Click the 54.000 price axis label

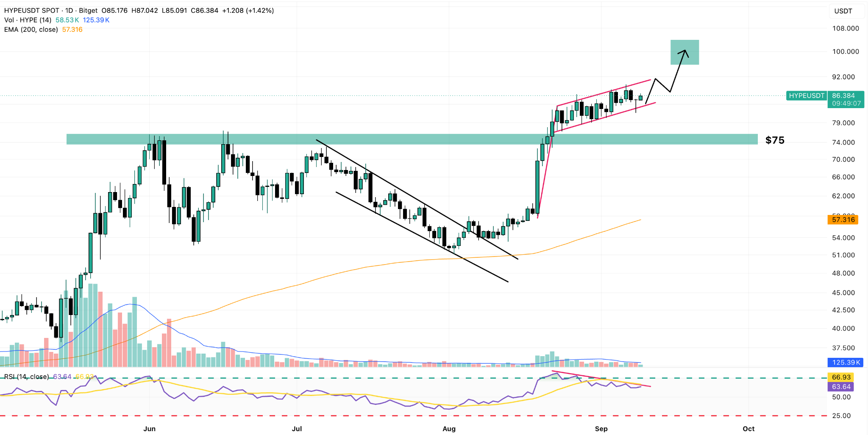[x=843, y=238]
